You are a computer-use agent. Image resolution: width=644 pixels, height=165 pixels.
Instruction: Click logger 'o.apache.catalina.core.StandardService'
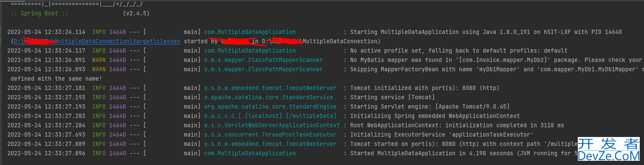point(269,97)
